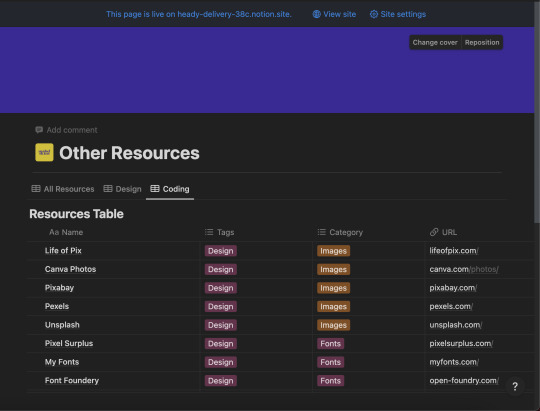540x411 pixels.
Task: Open the Pexels row name
Action: click(57, 307)
